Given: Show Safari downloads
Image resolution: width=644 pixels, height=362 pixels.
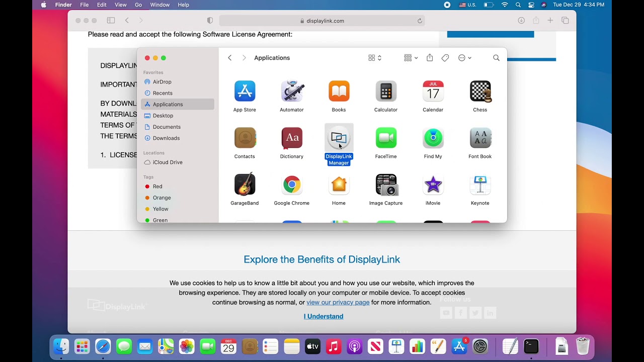Looking at the screenshot, I should (521, 21).
